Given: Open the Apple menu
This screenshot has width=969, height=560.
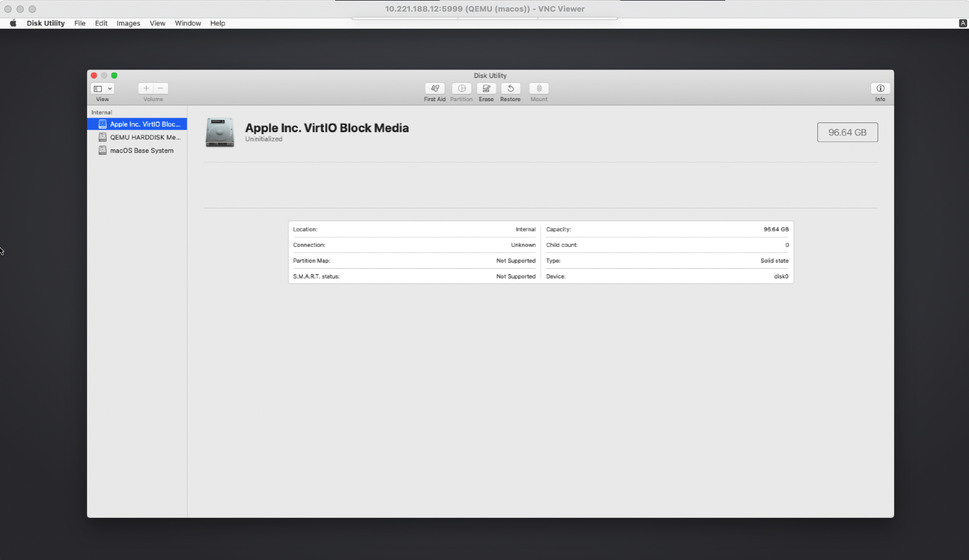Looking at the screenshot, I should pyautogui.click(x=13, y=23).
